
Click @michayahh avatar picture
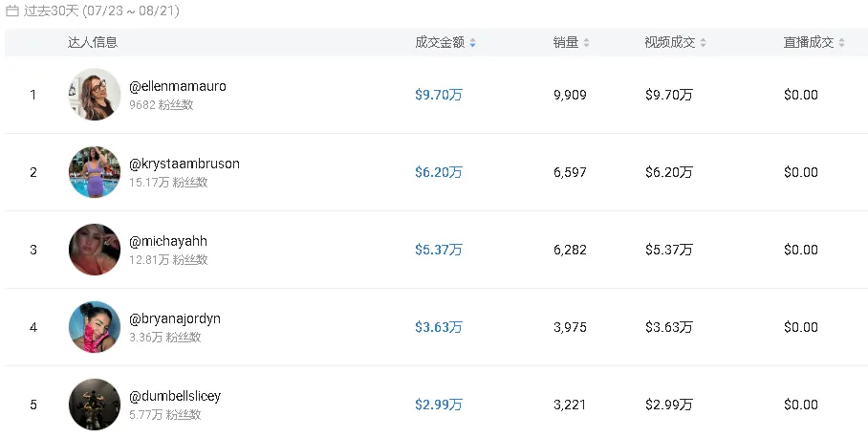tap(95, 250)
